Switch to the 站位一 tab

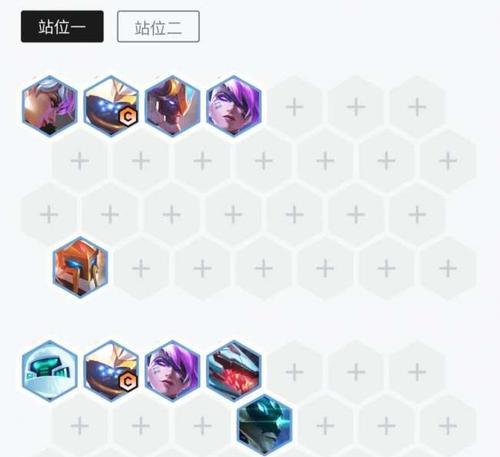coord(62,27)
